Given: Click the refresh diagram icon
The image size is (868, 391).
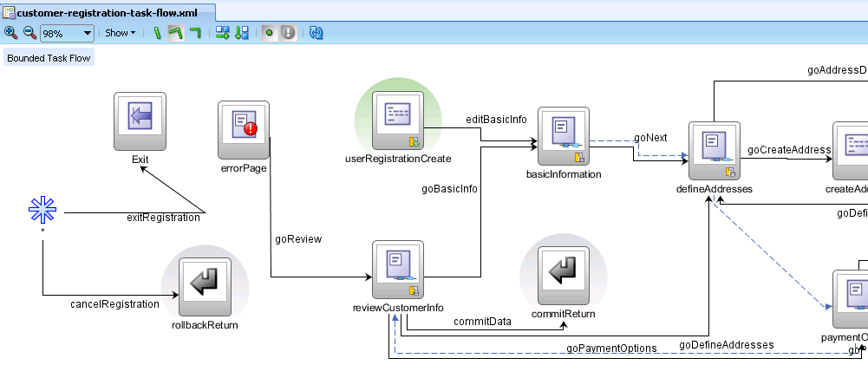Looking at the screenshot, I should (x=317, y=33).
